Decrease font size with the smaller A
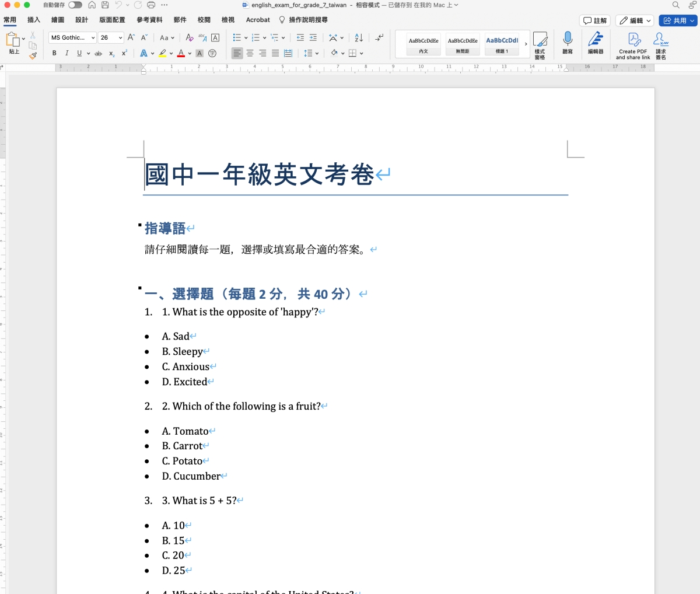 144,37
